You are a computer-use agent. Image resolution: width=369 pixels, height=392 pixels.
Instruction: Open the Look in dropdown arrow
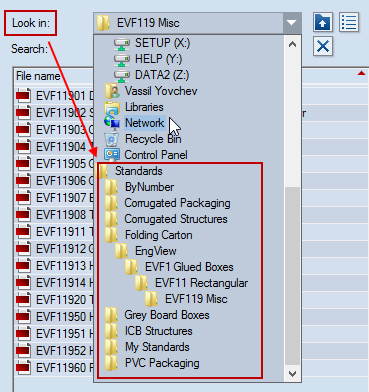[x=292, y=23]
